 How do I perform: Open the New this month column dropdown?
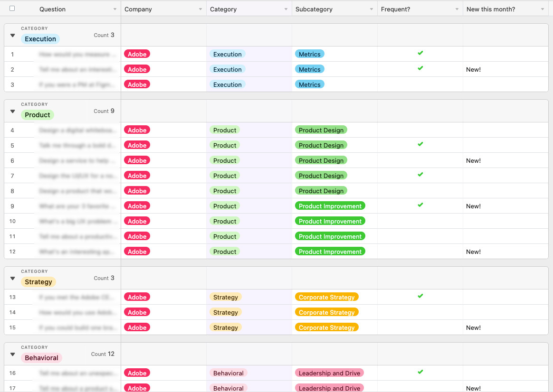[x=543, y=9]
